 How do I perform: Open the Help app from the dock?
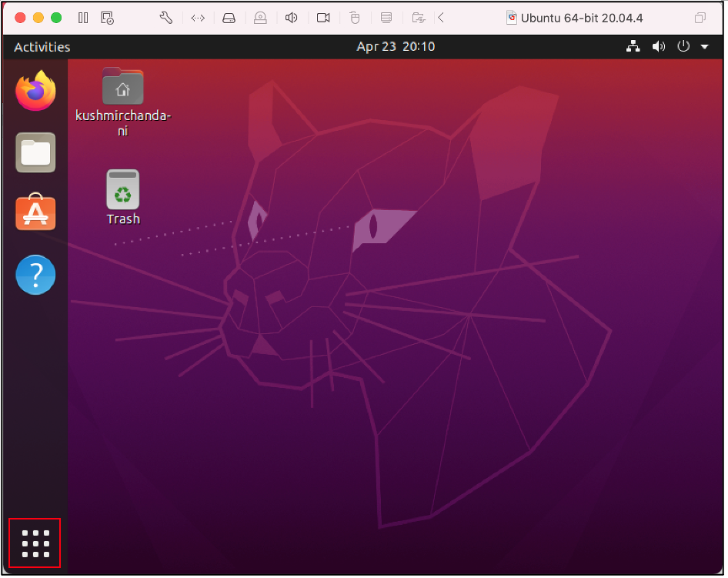click(x=35, y=275)
